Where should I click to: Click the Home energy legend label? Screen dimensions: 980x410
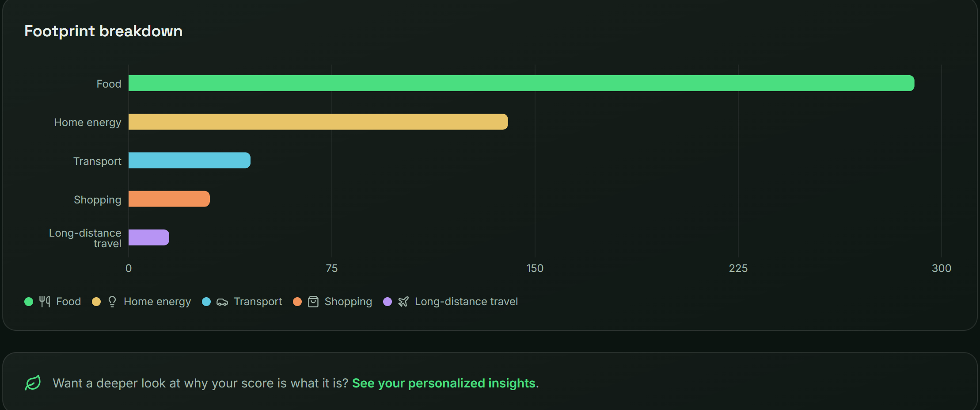coord(157,302)
